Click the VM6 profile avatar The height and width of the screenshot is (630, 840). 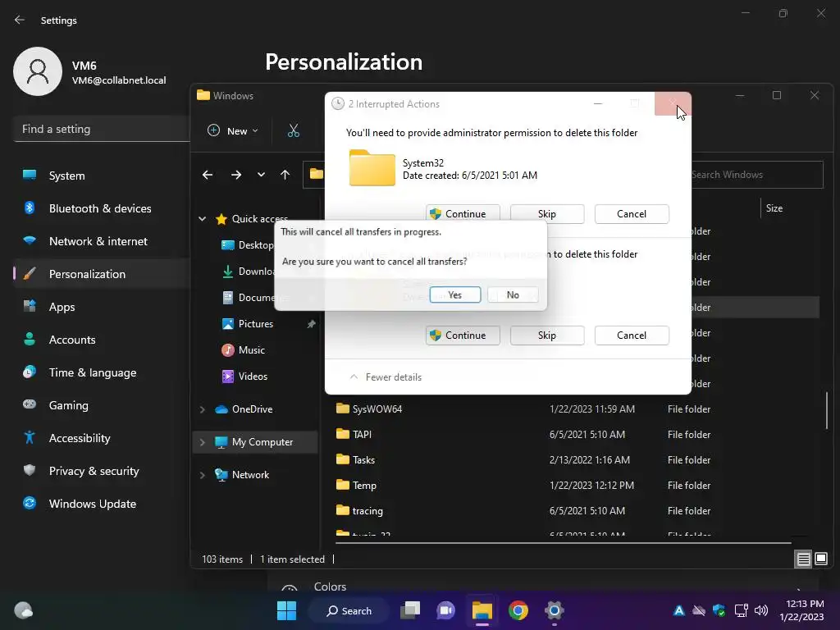(38, 71)
